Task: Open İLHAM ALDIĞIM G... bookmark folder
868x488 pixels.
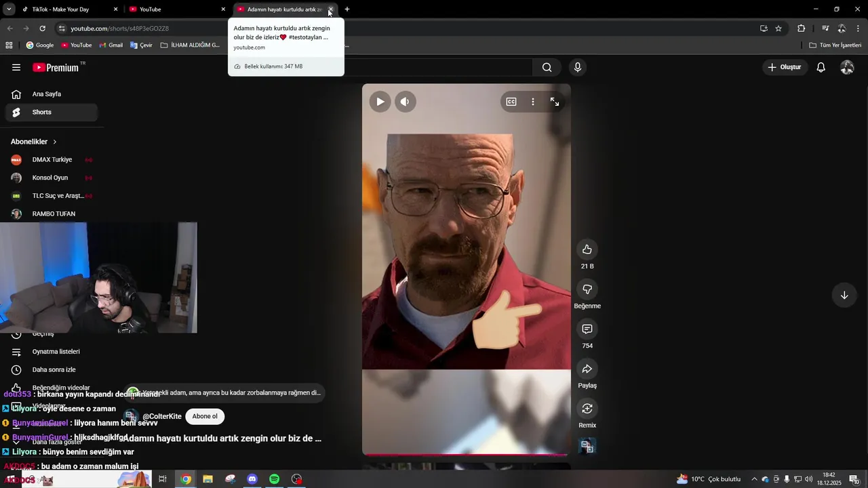Action: point(190,45)
